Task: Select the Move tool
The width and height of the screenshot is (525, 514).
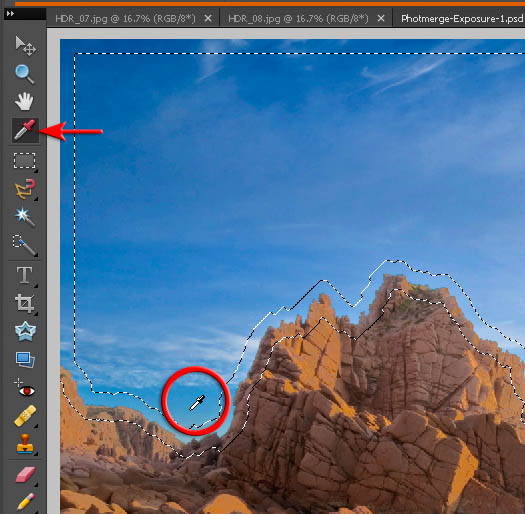Action: click(x=25, y=46)
